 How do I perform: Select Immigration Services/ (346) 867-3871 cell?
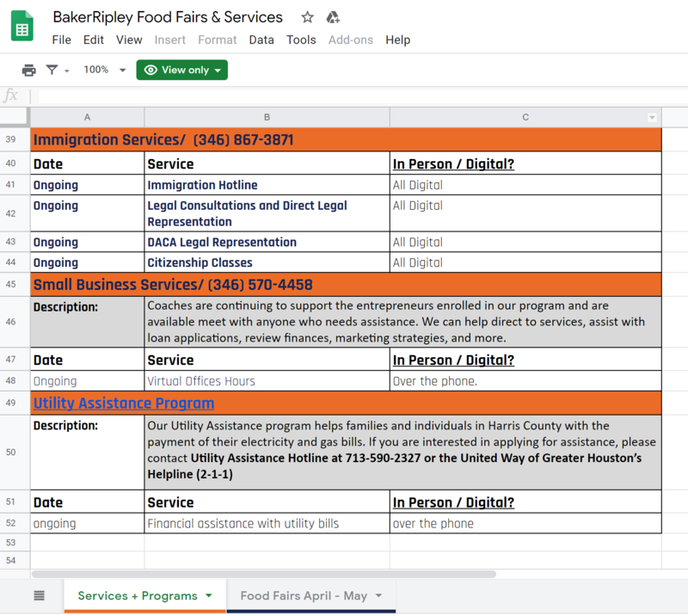coord(346,139)
